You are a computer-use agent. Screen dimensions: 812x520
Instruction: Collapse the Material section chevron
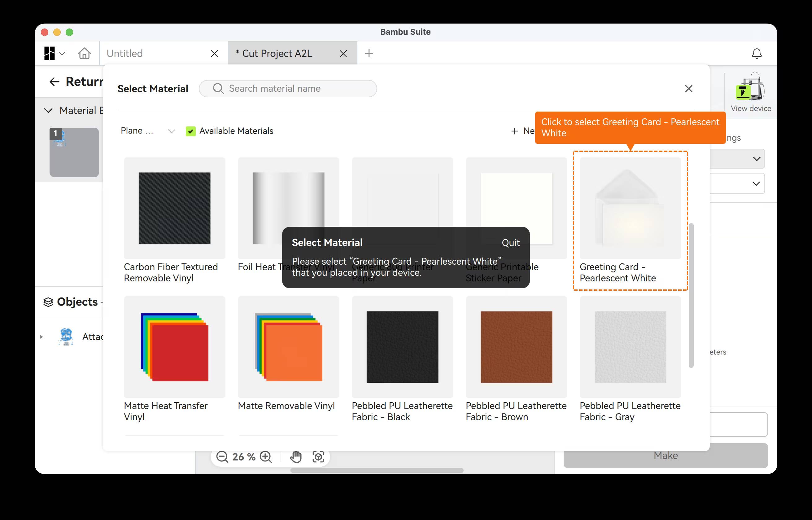click(48, 110)
